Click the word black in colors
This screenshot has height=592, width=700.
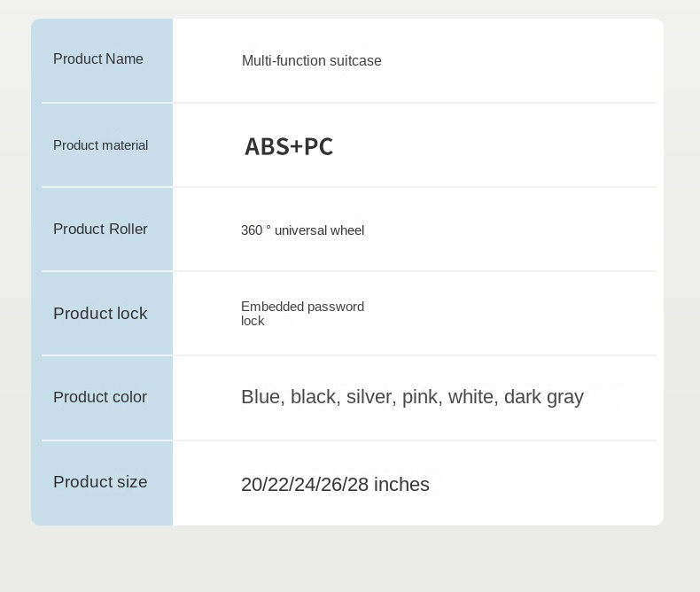(x=314, y=397)
